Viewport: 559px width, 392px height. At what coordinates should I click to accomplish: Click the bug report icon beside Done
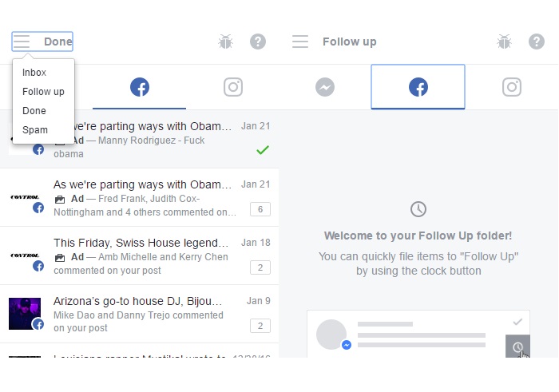(x=225, y=42)
